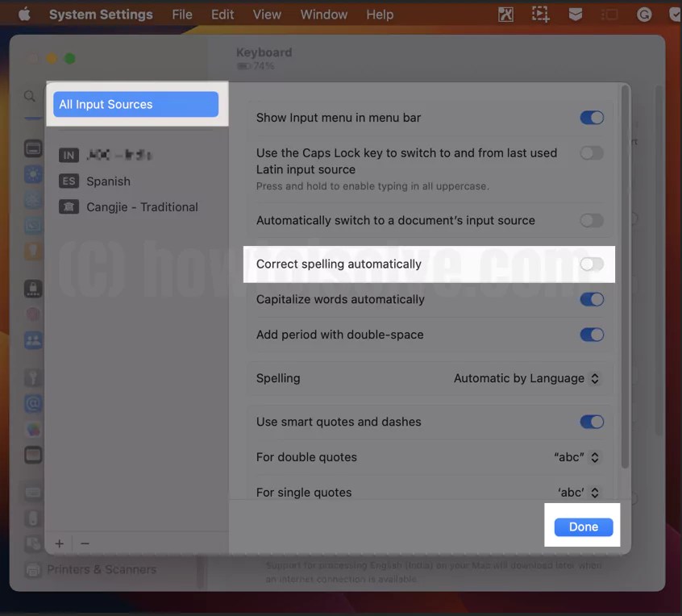
Task: Remove an input source with the minus button
Action: coord(84,543)
